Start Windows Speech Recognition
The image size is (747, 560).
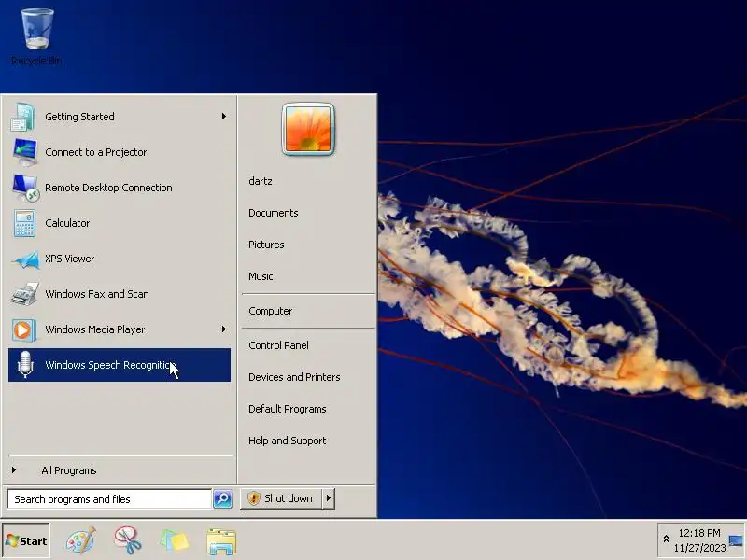click(120, 365)
